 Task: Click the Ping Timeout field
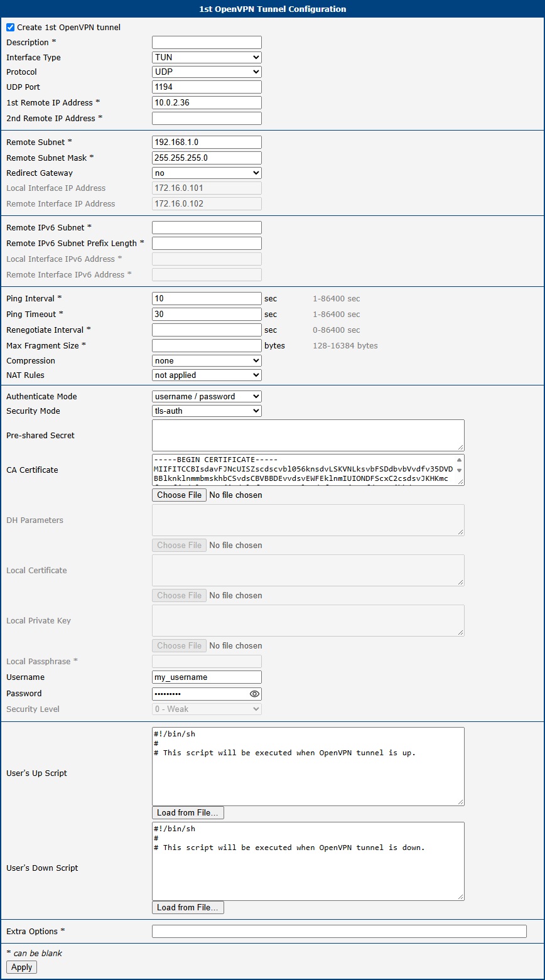(x=207, y=314)
